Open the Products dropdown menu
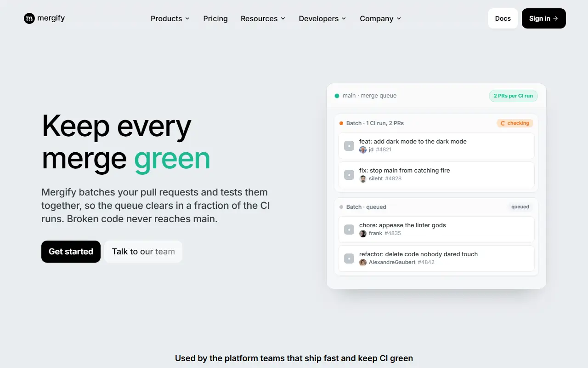 click(x=170, y=18)
